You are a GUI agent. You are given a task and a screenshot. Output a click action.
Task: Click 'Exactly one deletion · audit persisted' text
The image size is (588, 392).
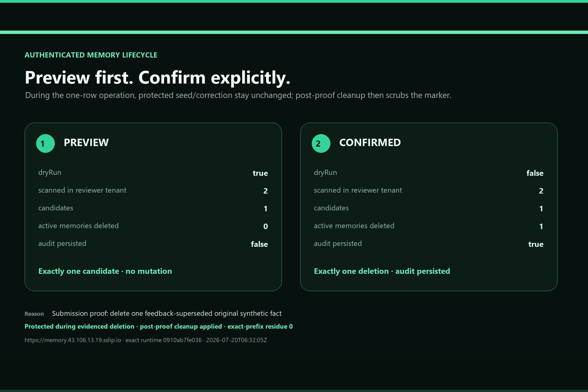pos(382,271)
